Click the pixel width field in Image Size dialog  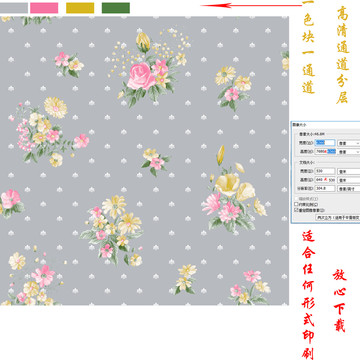pyautogui.click(x=325, y=143)
